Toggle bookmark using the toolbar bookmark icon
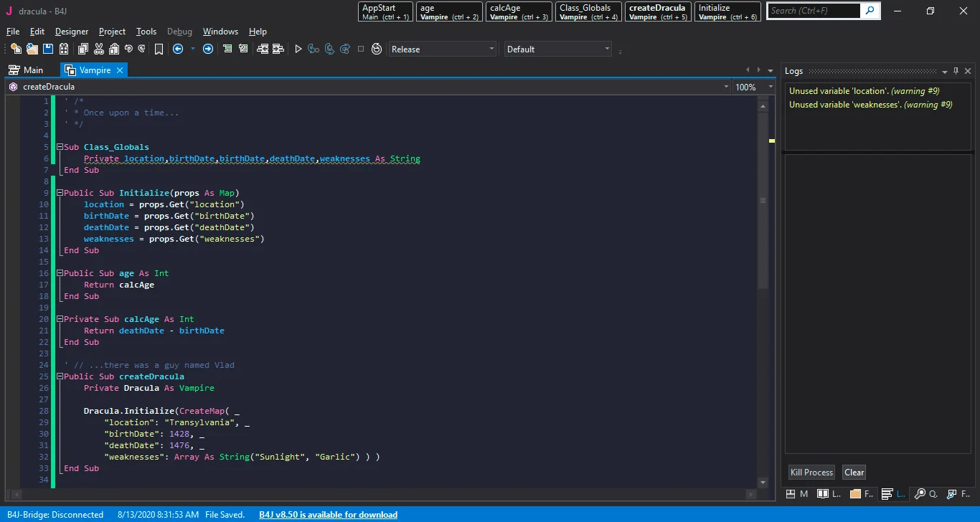Viewport: 980px width, 522px height. 159,49
